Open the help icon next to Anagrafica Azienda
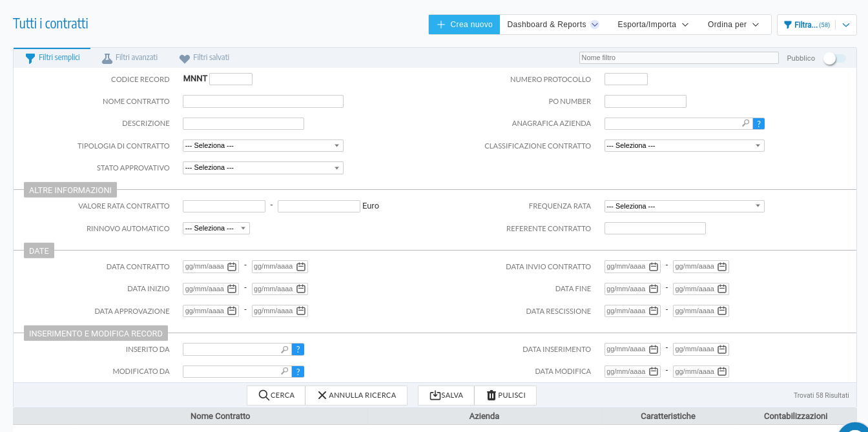Image resolution: width=868 pixels, height=432 pixels. click(x=758, y=123)
